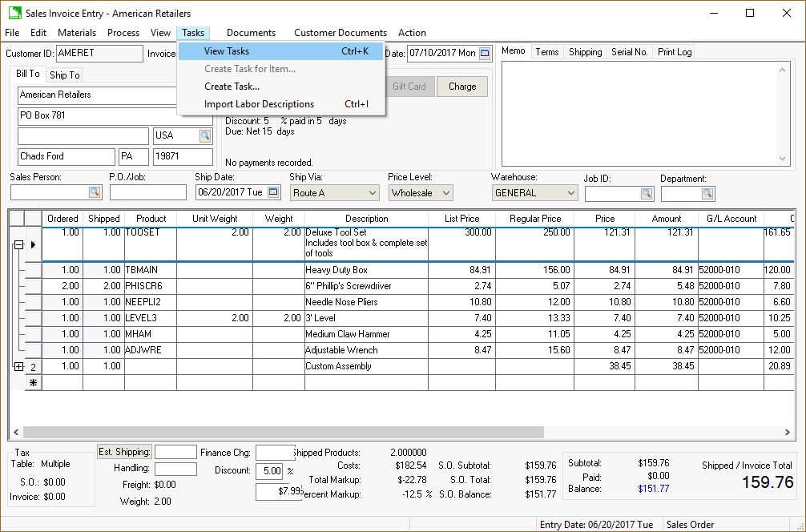Expand line 2 Custom Assembly components
806x532 pixels.
pyautogui.click(x=18, y=366)
